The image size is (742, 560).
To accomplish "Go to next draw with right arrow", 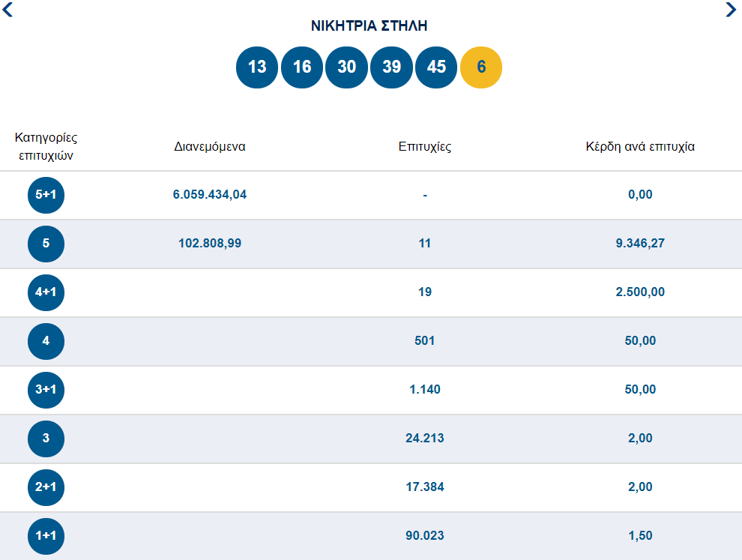I will (732, 10).
